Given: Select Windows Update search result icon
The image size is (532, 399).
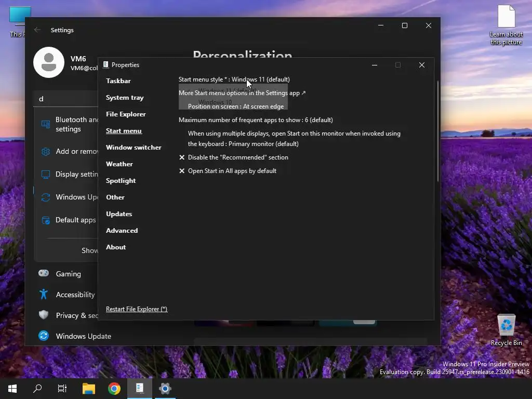Looking at the screenshot, I should click(46, 197).
